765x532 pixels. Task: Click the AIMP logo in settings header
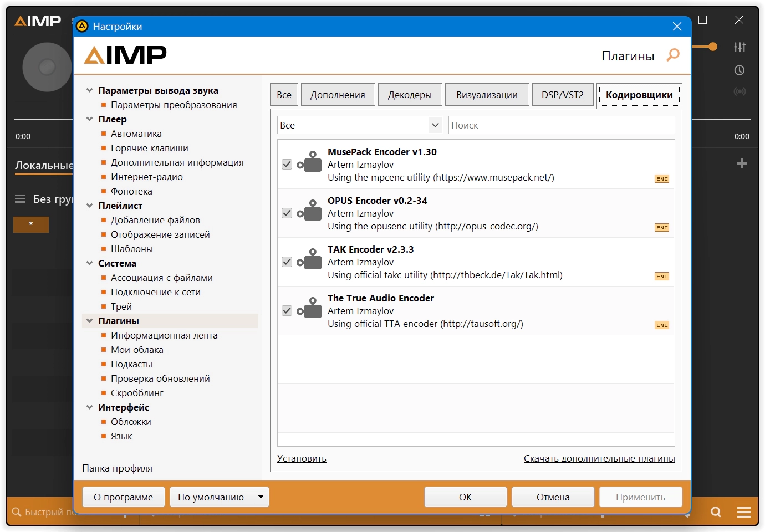pyautogui.click(x=125, y=55)
